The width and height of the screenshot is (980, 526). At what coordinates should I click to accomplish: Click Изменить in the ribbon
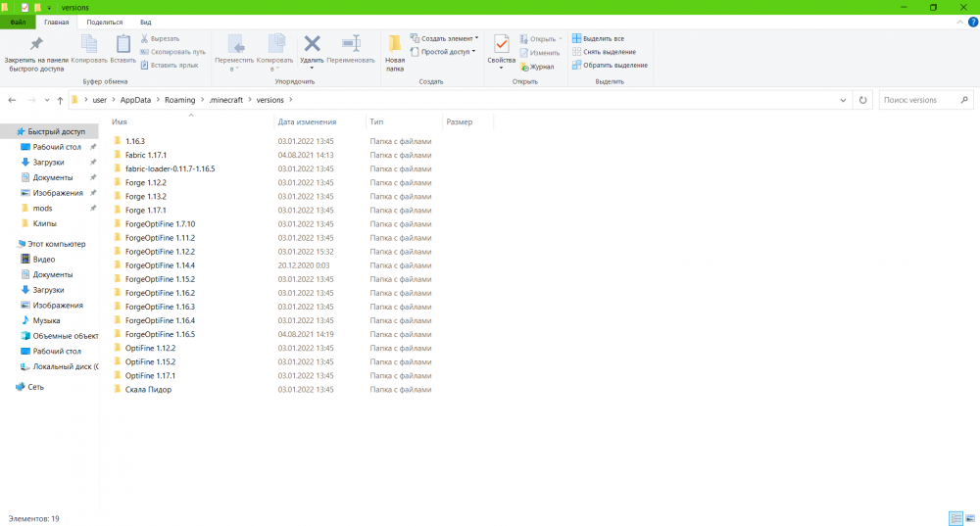point(539,53)
